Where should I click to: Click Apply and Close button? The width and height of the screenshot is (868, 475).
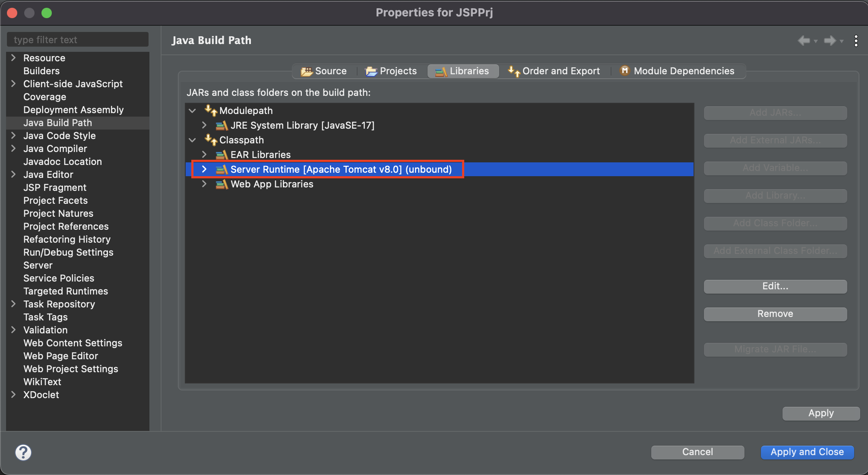coord(807,452)
